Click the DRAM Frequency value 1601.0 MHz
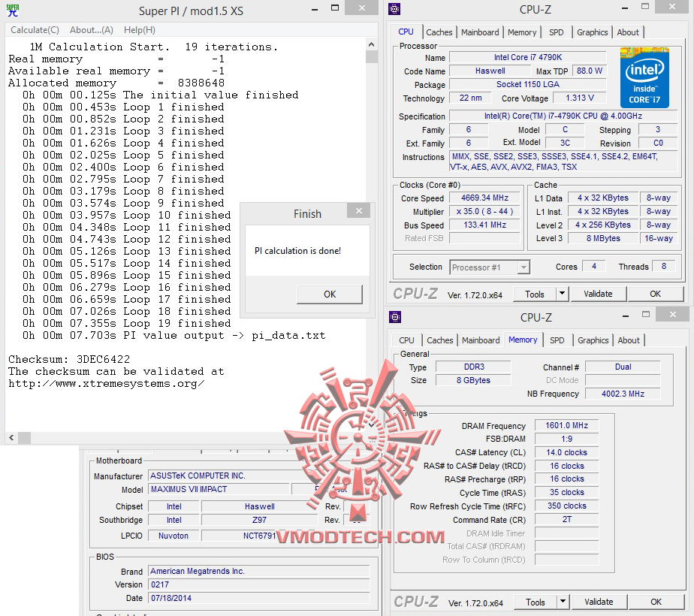694x616 pixels. [566, 425]
